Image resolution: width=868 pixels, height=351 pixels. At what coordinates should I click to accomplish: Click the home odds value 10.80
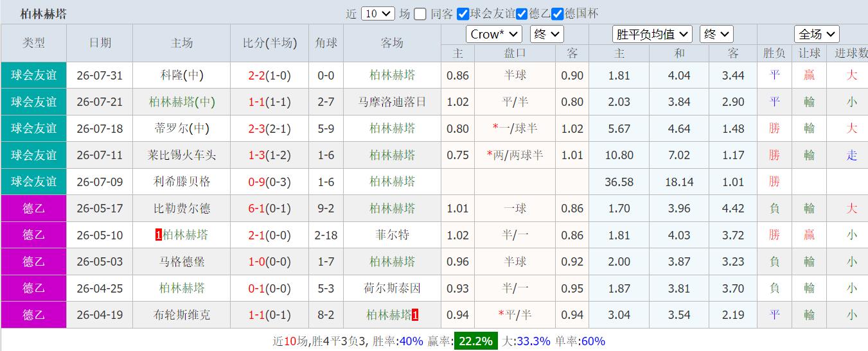click(x=619, y=155)
